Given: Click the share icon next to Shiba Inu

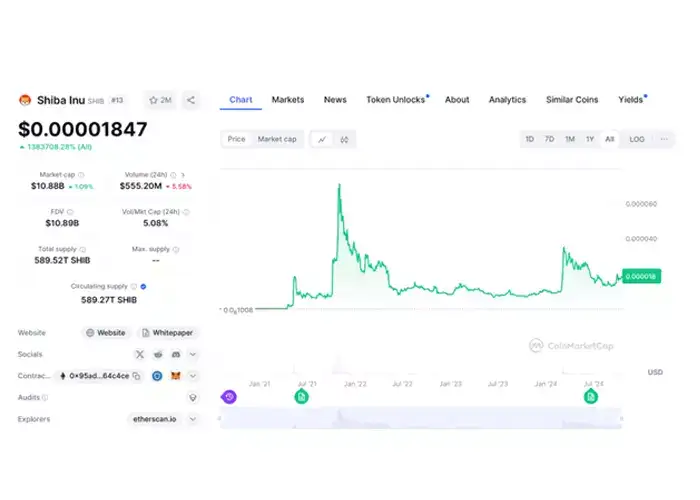Looking at the screenshot, I should pos(191,100).
